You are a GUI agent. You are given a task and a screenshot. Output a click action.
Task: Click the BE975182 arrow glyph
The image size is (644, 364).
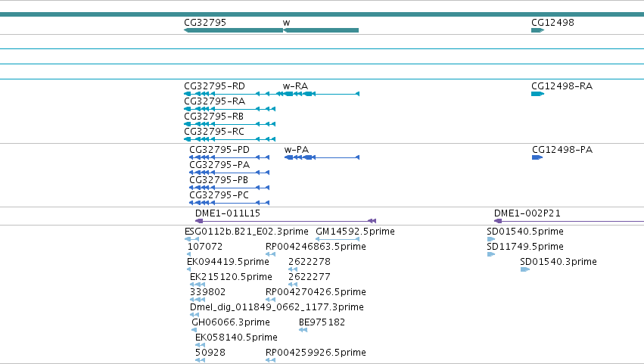click(303, 330)
